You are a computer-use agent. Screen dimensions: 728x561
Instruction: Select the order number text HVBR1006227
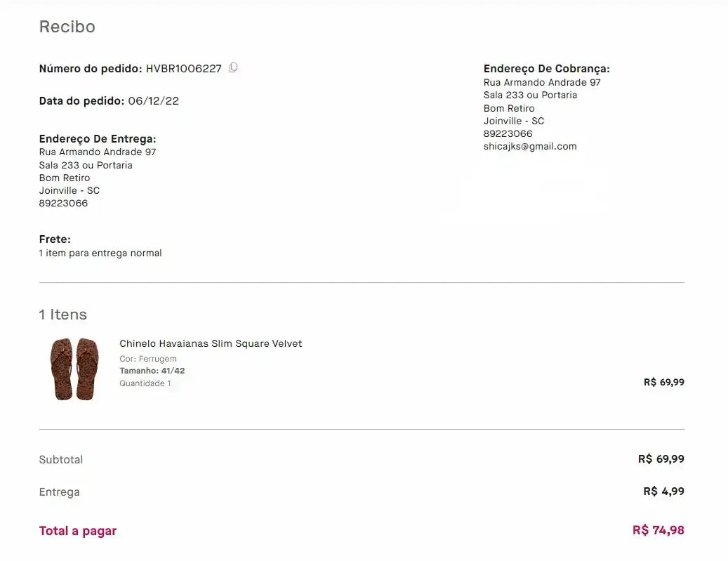pos(183,69)
